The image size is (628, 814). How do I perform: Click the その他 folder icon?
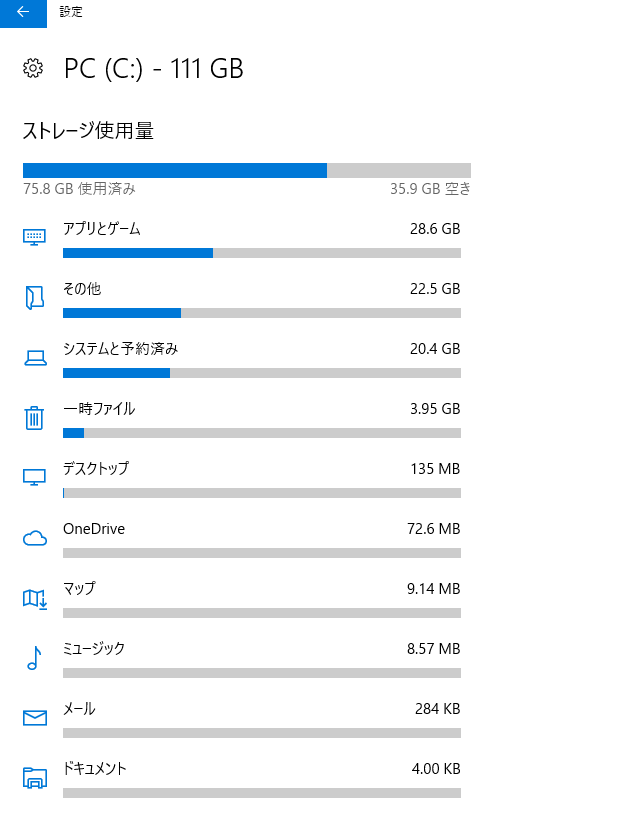(x=34, y=297)
